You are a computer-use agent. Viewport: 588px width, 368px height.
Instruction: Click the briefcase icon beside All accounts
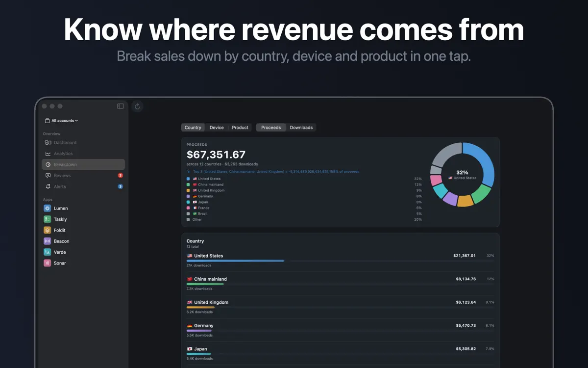(x=47, y=121)
